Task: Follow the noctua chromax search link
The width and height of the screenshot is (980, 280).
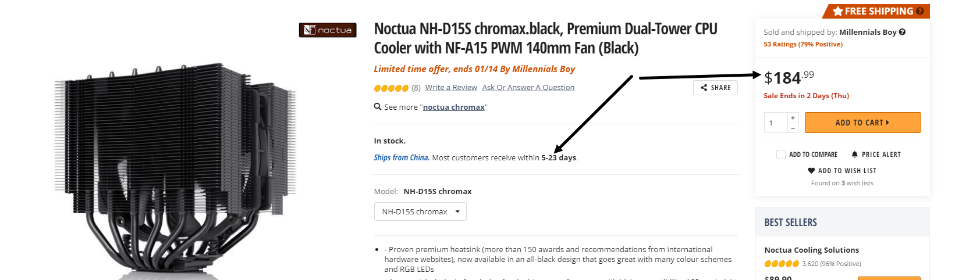Action: (x=454, y=107)
